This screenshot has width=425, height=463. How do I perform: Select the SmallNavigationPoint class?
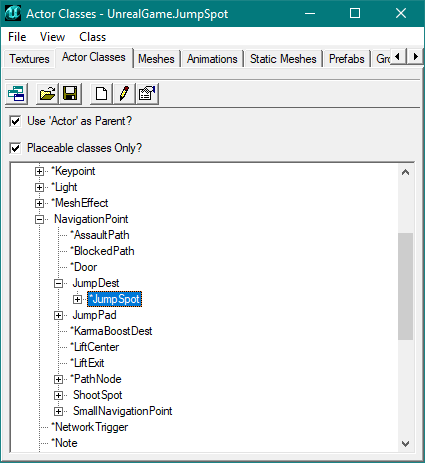point(122,411)
